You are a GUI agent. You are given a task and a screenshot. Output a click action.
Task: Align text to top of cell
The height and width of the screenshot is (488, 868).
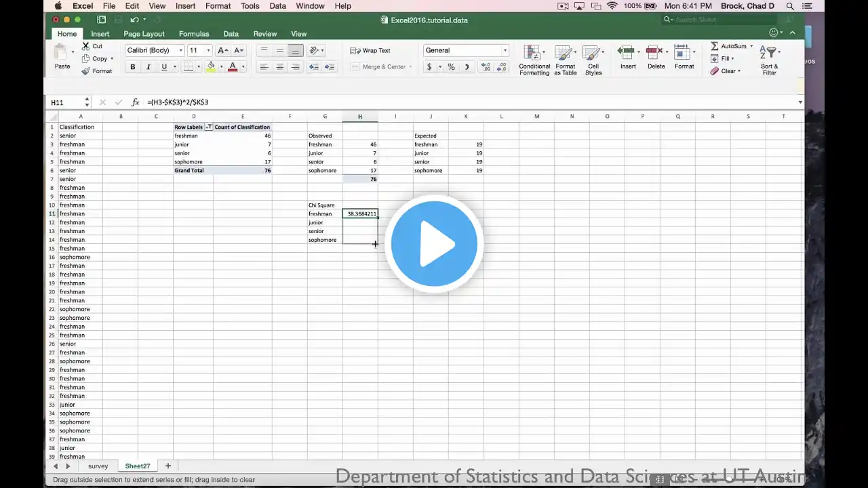pos(264,50)
